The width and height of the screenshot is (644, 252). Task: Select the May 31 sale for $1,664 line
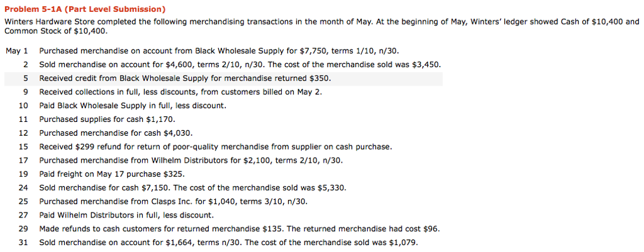click(x=228, y=243)
